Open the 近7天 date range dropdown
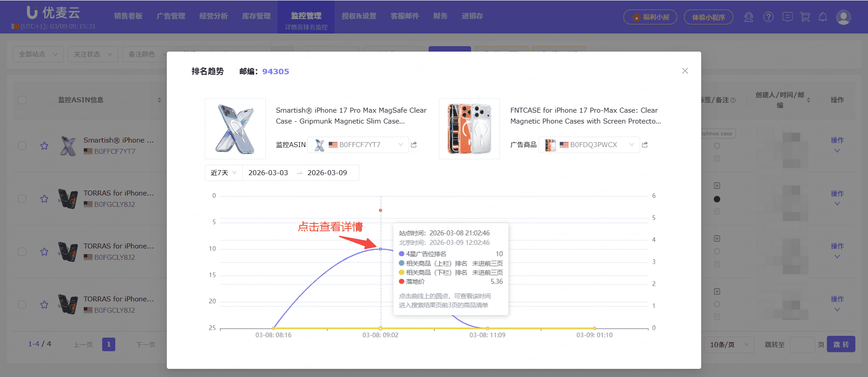Screen dimensions: 868x377 click(224, 173)
